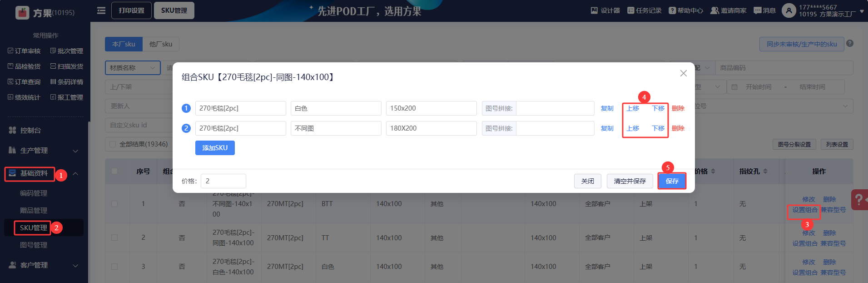Image resolution: width=868 pixels, height=283 pixels.
Task: Click 兼容型号 for table row 2
Action: click(833, 243)
